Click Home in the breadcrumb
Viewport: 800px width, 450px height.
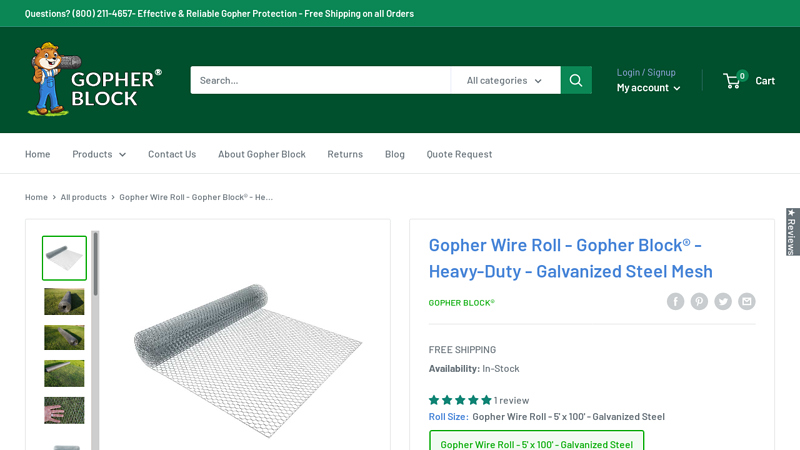(36, 197)
